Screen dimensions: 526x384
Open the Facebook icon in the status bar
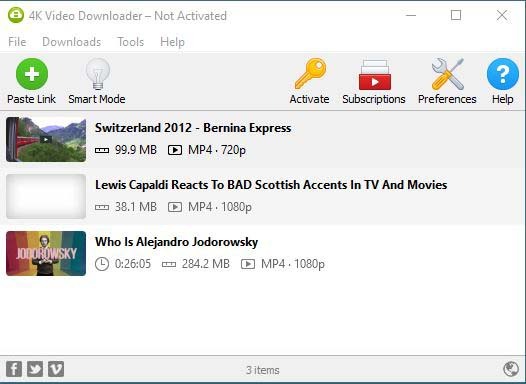coord(14,369)
